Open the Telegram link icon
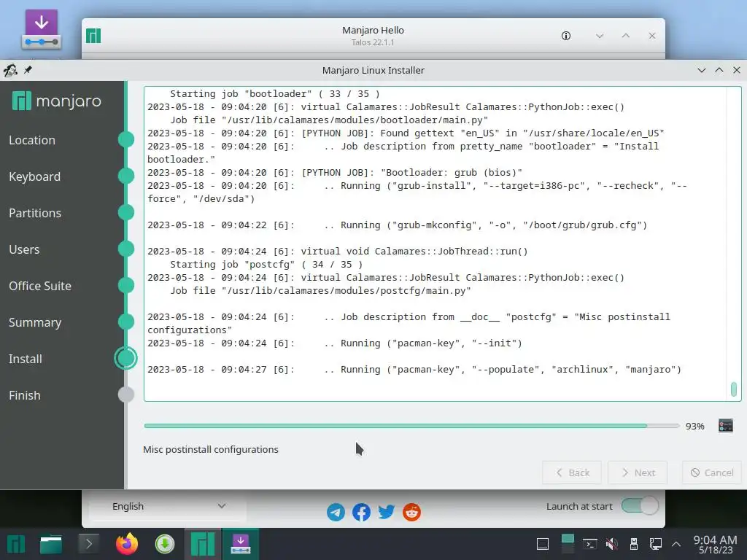Image resolution: width=747 pixels, height=560 pixels. pos(336,513)
